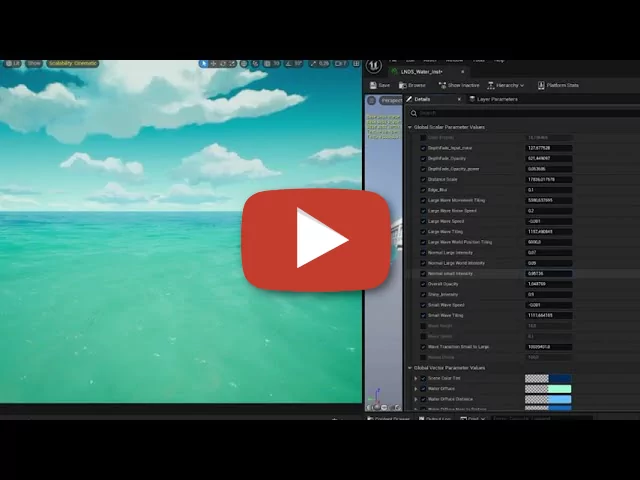Switch to the Layer Parameters tab
Viewport: 640px width, 480px height.
point(497,99)
